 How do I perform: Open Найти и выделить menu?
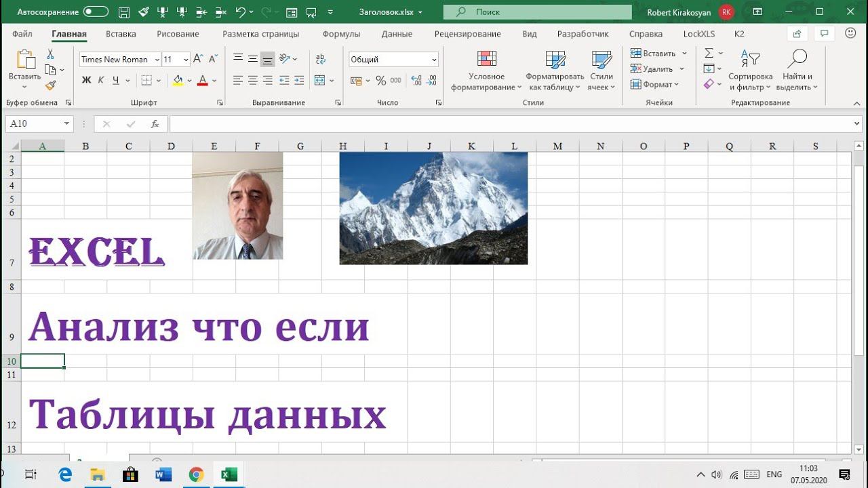click(797, 70)
